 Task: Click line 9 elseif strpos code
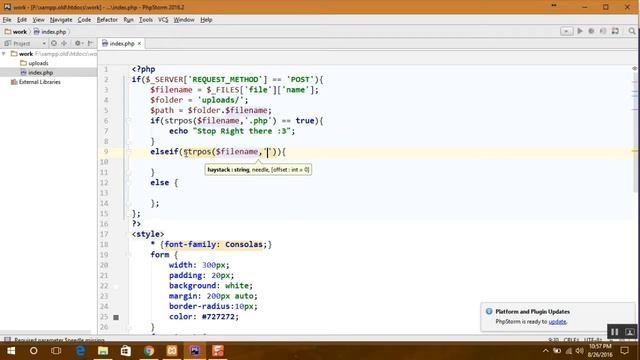(218, 151)
